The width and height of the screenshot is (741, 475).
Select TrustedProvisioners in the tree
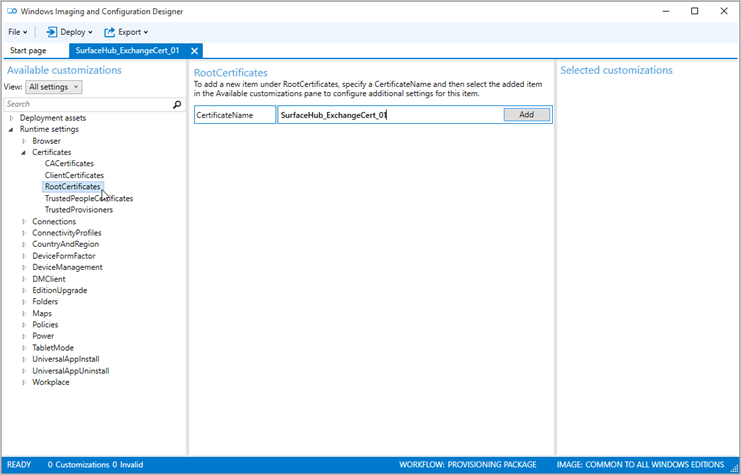(78, 210)
